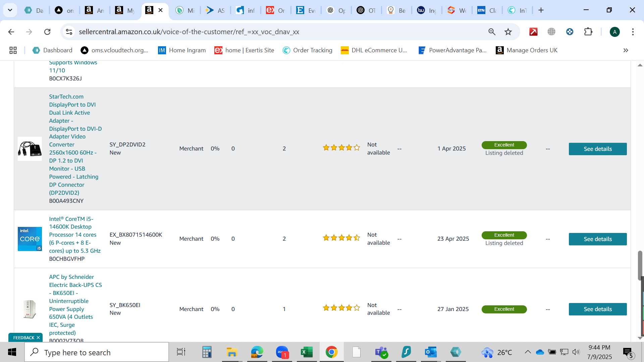Screen dimensions: 644x362
Task: Click star rating for Intel i5-14600K
Action: point(341,238)
